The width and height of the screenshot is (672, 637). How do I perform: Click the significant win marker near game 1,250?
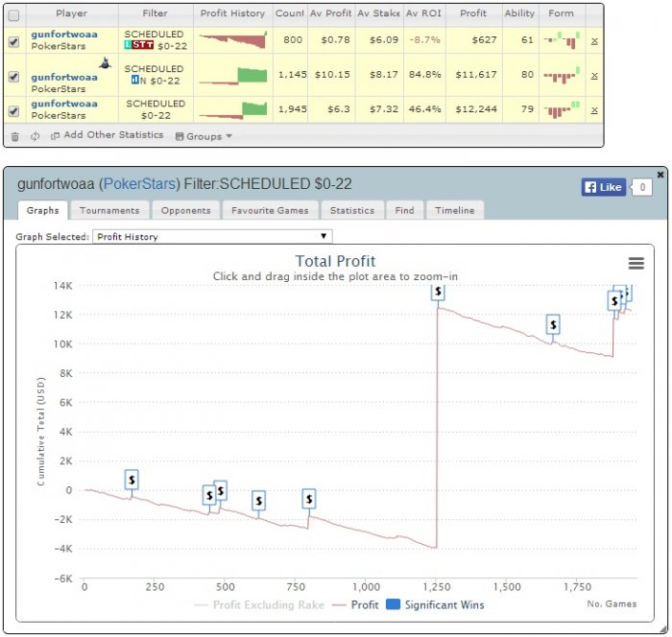438,292
